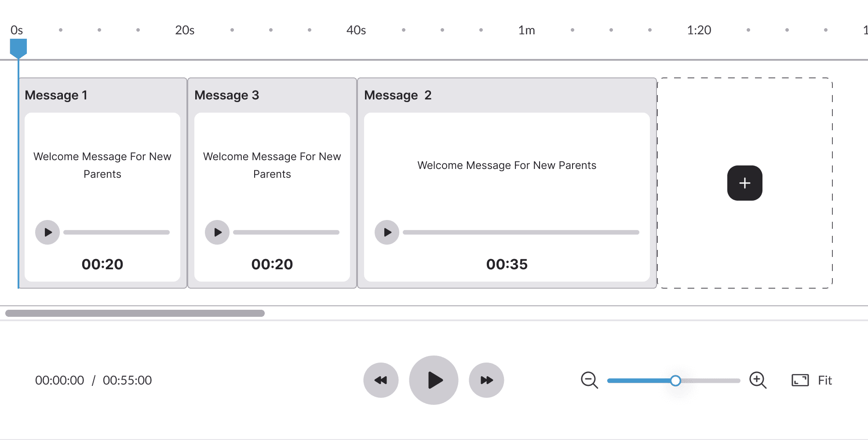The image size is (868, 440).
Task: Click the Message 2 audio progress bar
Action: 521,232
